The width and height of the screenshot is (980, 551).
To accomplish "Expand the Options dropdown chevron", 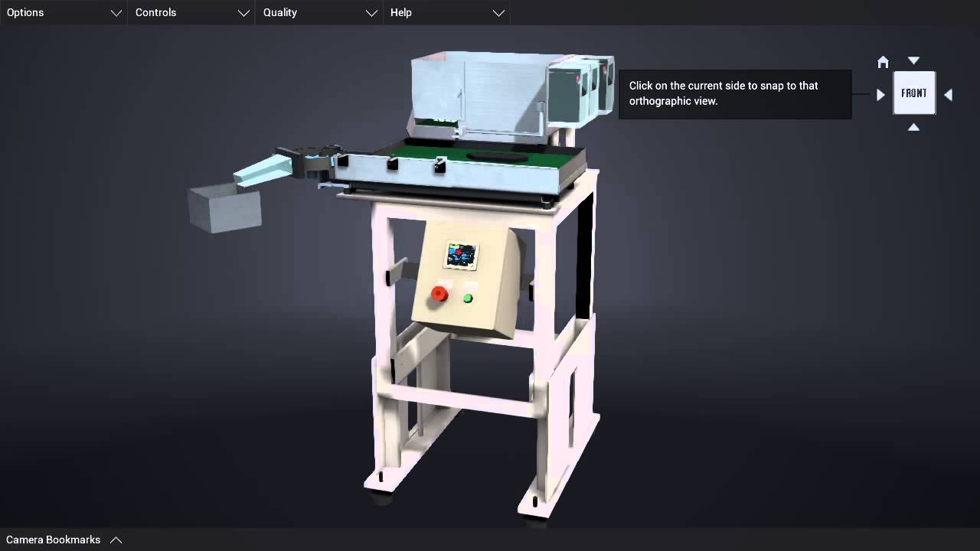I will pos(116,13).
